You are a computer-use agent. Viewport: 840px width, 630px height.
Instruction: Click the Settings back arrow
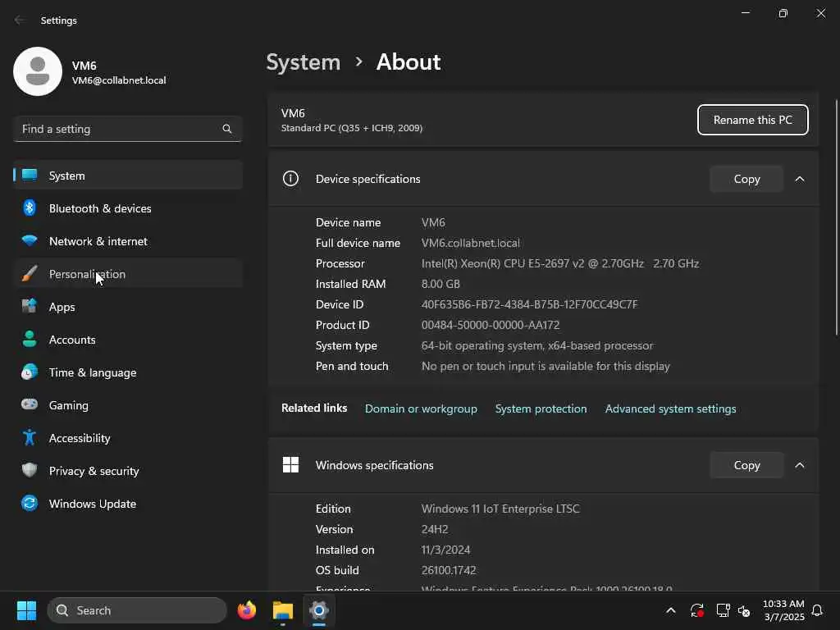tap(20, 20)
